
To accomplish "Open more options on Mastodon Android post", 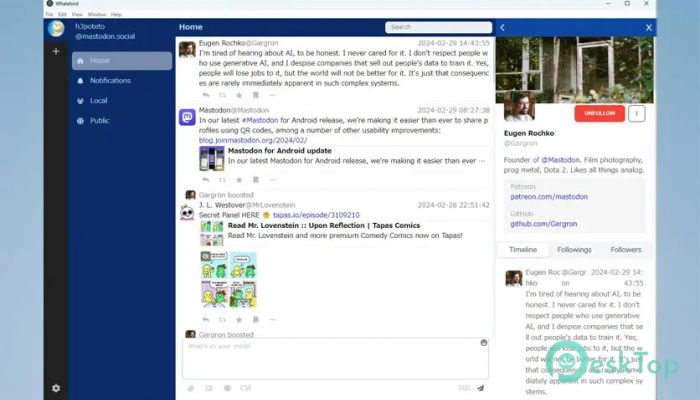I will (272, 180).
